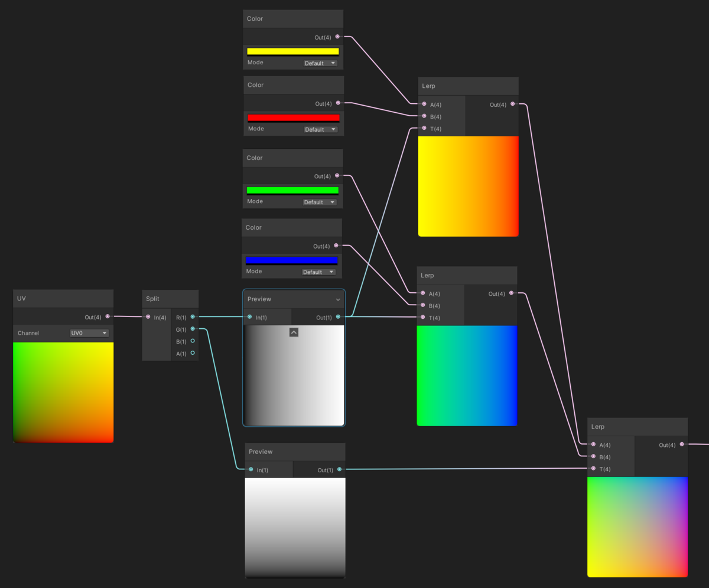Open the Mode dropdown on the red Color node
This screenshot has width=709, height=588.
(321, 129)
